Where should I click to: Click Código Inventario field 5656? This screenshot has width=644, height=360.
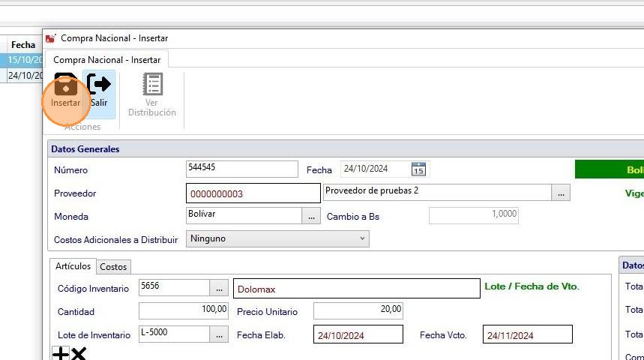click(174, 288)
